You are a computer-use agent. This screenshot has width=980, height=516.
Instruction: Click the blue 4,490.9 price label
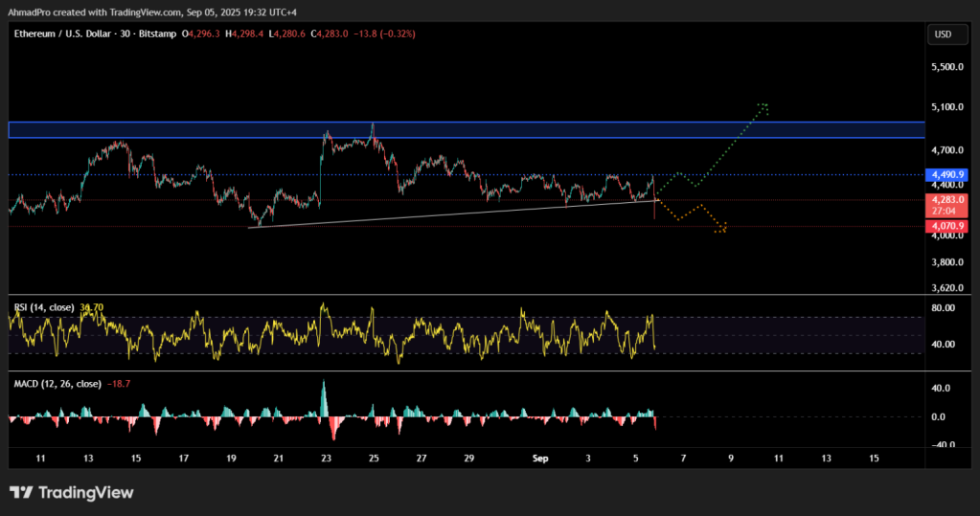(x=947, y=175)
